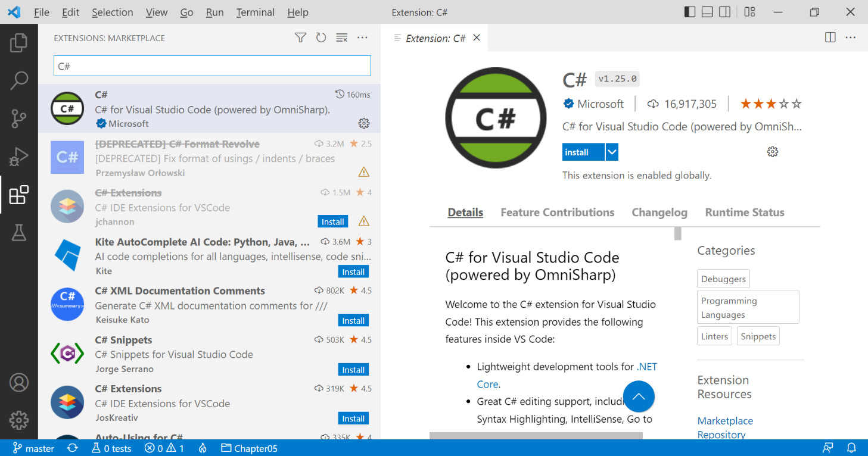Click the filter extensions funnel icon

click(x=300, y=38)
